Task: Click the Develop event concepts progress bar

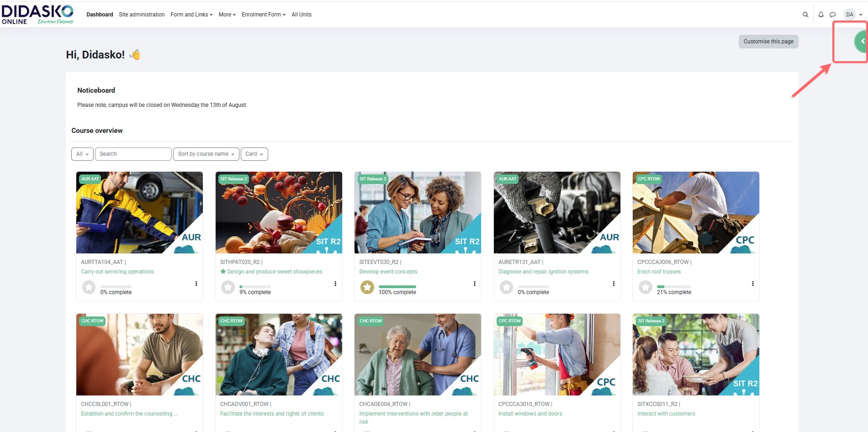Action: (397, 287)
